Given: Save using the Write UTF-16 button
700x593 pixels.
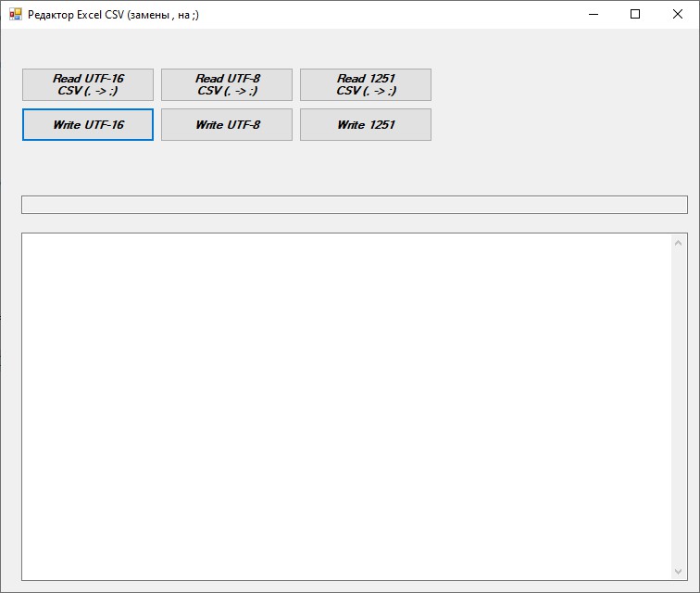Looking at the screenshot, I should [88, 125].
